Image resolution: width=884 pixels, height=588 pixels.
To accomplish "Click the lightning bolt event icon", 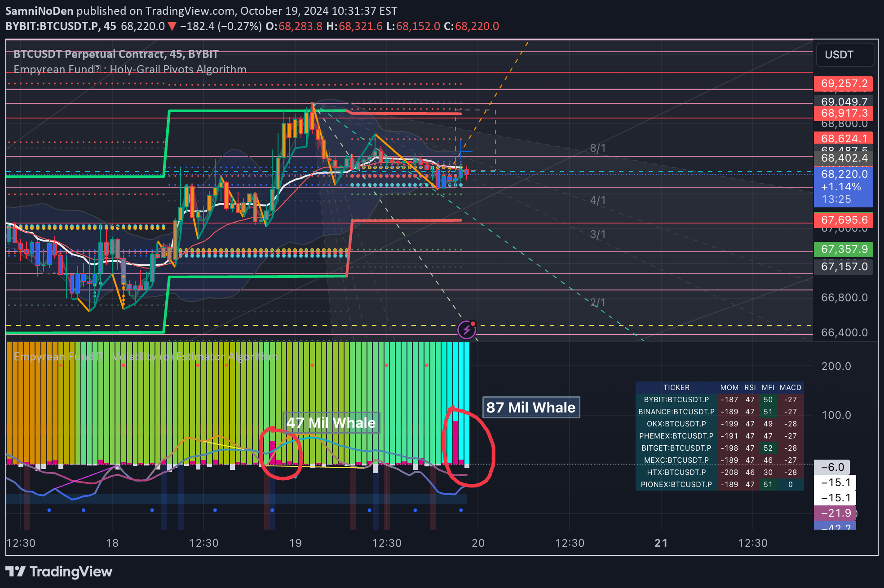I will point(467,330).
